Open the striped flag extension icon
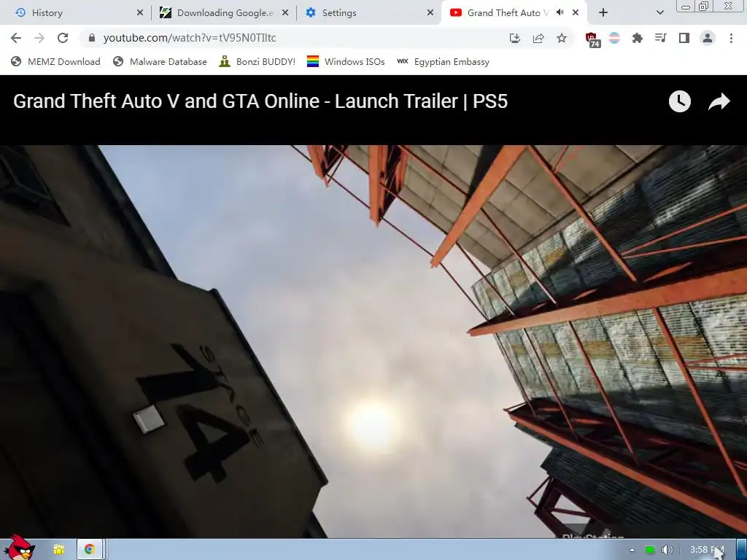Image resolution: width=747 pixels, height=560 pixels. tap(614, 38)
